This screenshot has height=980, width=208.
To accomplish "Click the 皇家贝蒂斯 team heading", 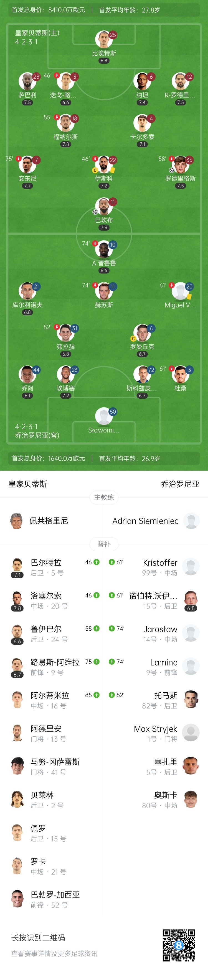I will click(x=28, y=484).
